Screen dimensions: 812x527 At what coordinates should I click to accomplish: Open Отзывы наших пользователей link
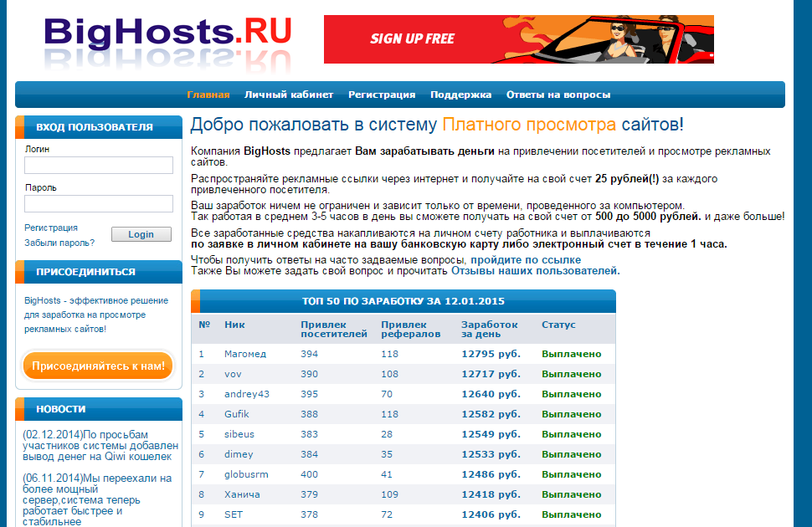click(534, 271)
